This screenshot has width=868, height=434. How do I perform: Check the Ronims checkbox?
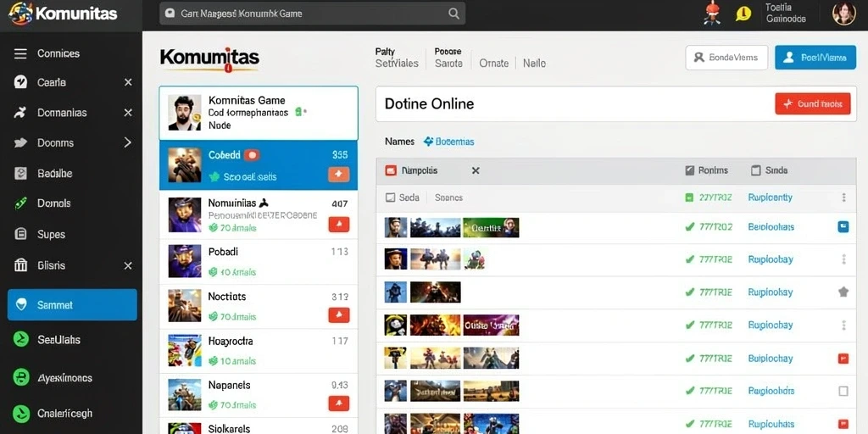[690, 170]
